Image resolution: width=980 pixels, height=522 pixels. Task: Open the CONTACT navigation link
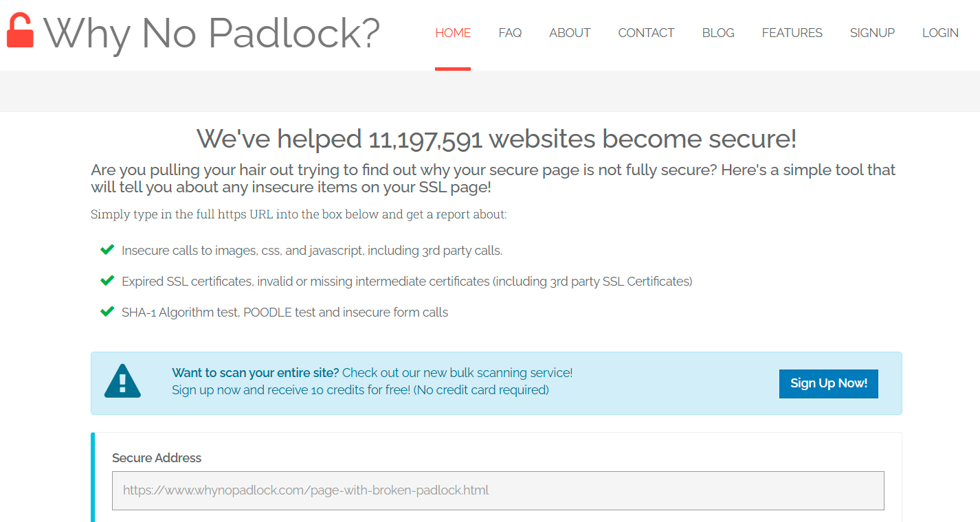pyautogui.click(x=646, y=33)
